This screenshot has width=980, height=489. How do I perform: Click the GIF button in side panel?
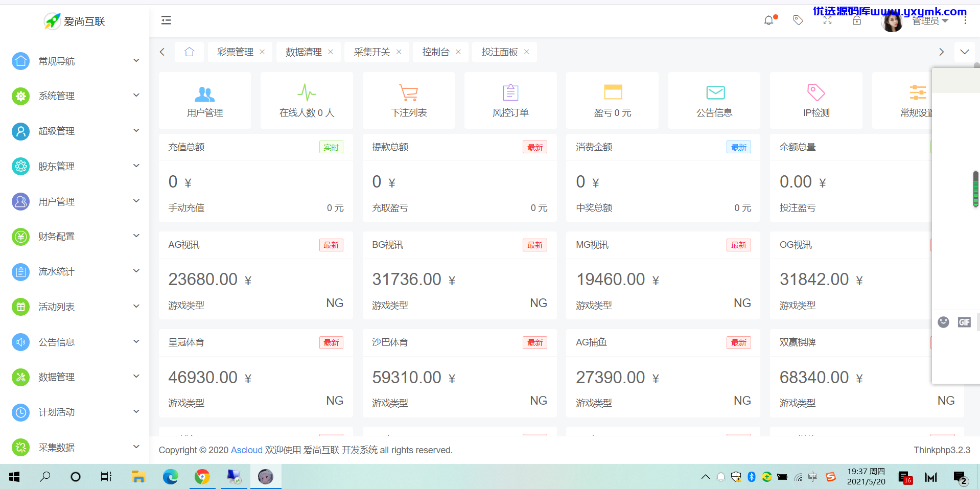tap(964, 322)
